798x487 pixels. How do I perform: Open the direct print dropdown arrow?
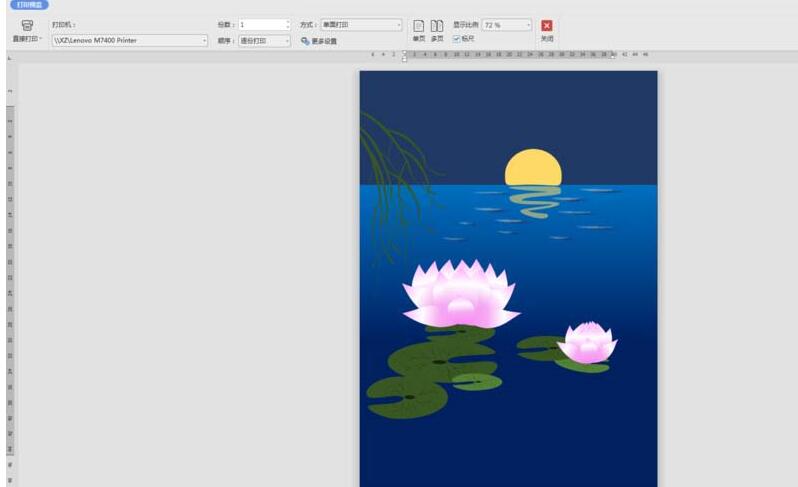pos(41,39)
